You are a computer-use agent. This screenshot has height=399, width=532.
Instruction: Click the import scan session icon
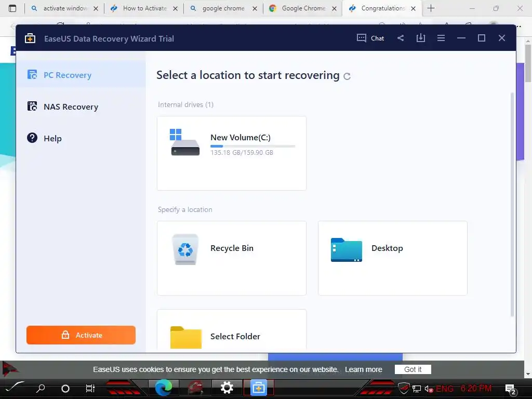(421, 38)
